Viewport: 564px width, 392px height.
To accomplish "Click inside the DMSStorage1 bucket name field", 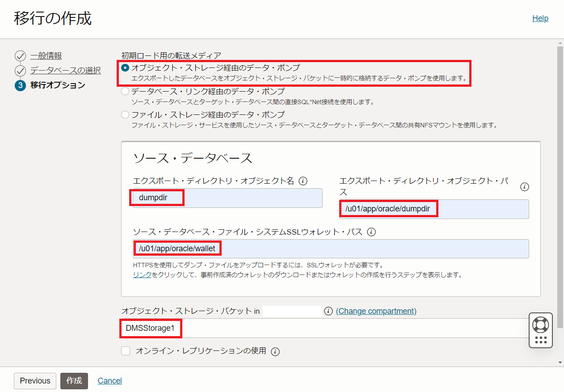I will coord(151,328).
